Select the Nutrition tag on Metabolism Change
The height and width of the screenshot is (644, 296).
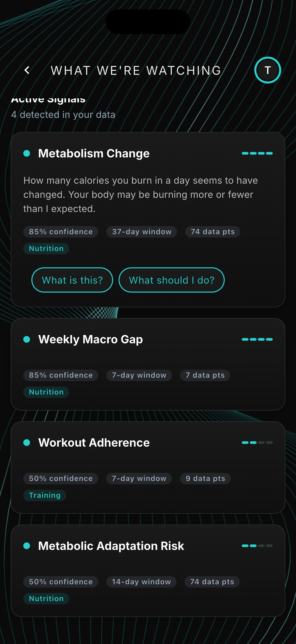46,249
